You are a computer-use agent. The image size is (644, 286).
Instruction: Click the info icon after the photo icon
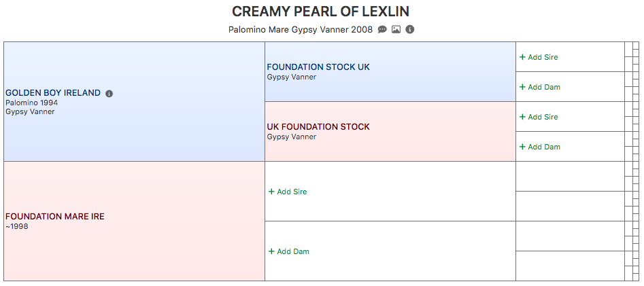click(410, 29)
